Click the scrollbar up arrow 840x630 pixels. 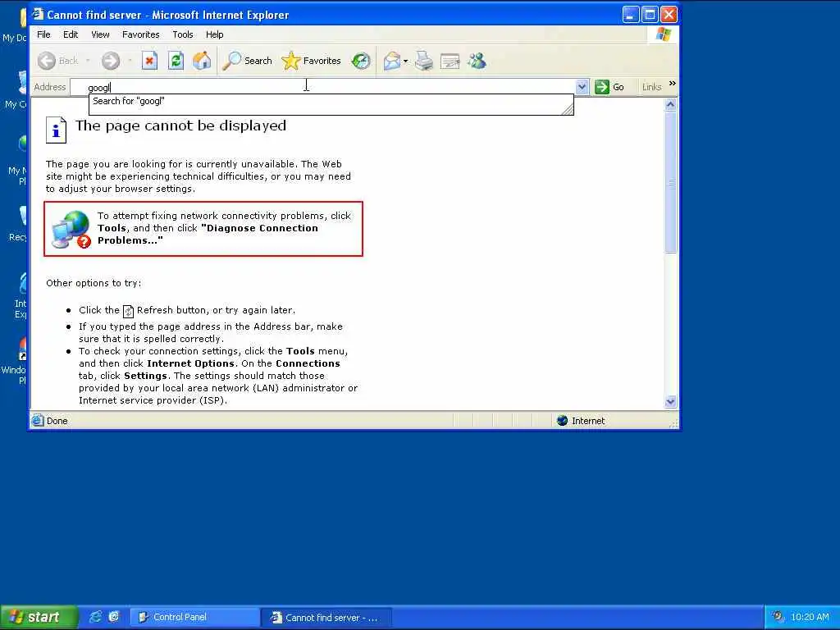tap(671, 105)
